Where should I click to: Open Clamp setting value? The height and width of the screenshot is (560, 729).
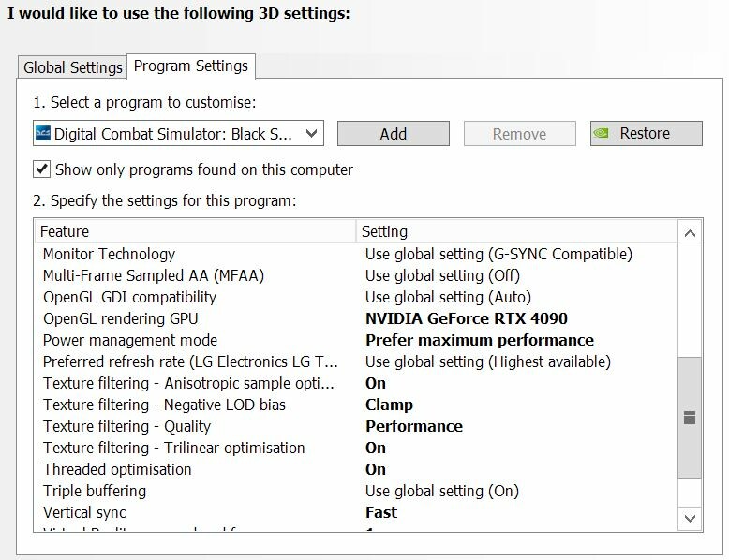[x=389, y=405]
